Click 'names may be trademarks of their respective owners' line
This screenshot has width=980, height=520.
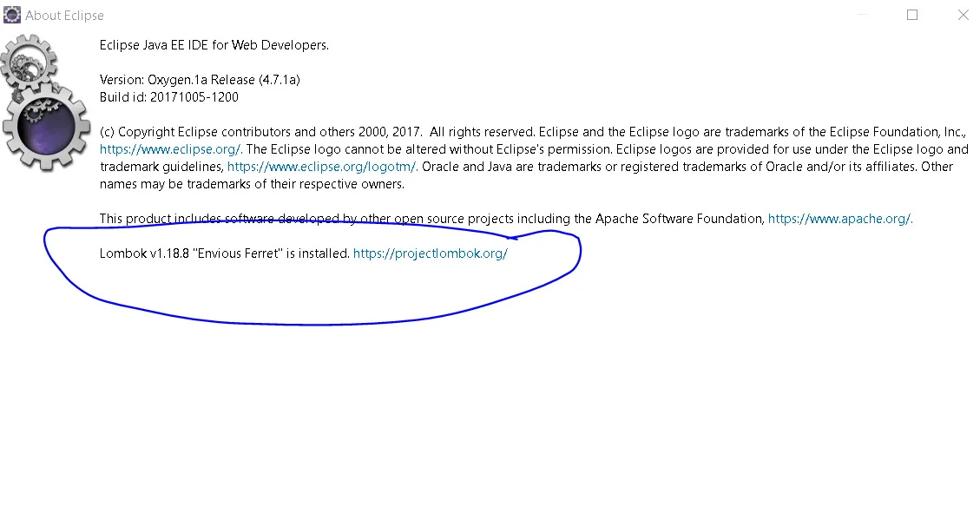(252, 184)
